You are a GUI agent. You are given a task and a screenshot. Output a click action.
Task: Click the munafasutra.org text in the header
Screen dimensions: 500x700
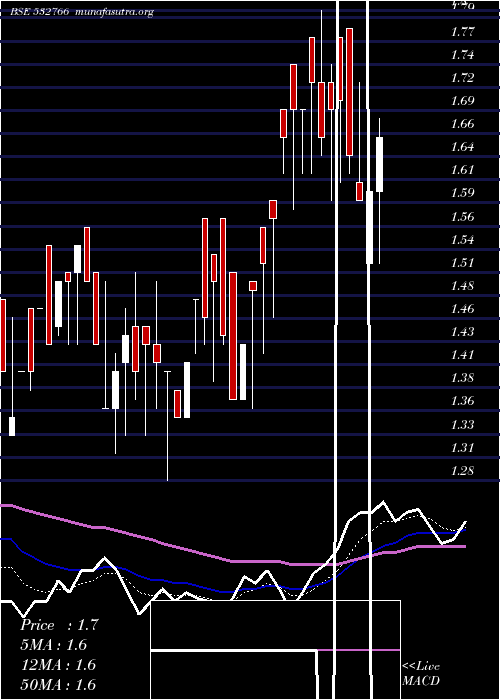click(x=115, y=12)
